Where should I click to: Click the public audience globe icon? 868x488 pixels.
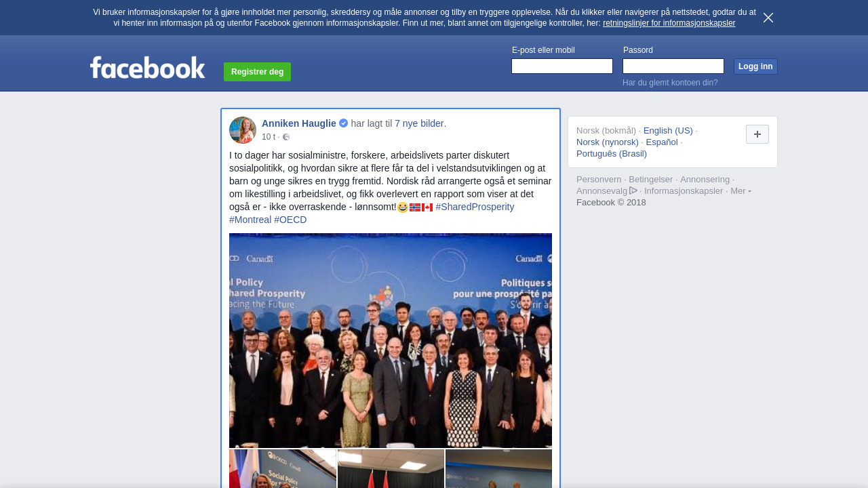(x=286, y=137)
